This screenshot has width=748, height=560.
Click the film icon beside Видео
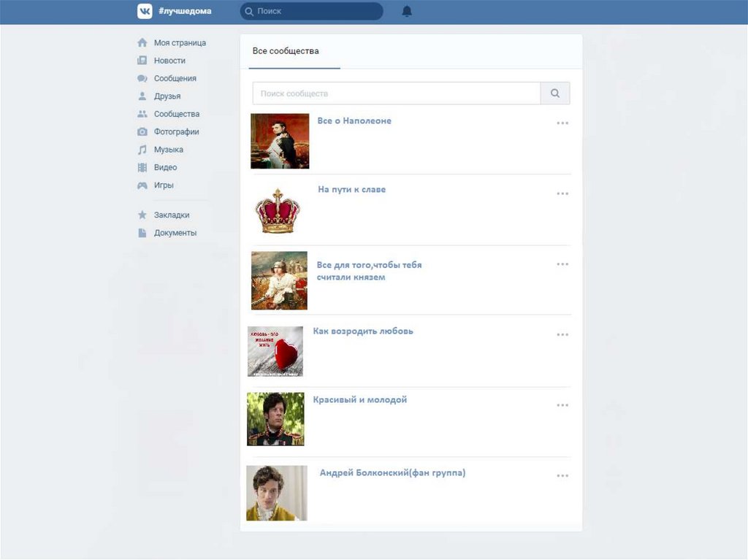coord(142,167)
